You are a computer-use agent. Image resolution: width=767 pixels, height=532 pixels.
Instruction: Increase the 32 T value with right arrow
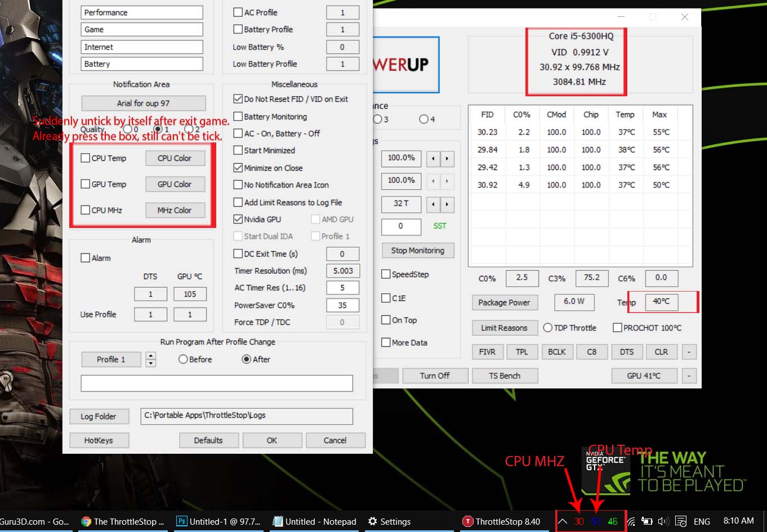click(x=447, y=204)
